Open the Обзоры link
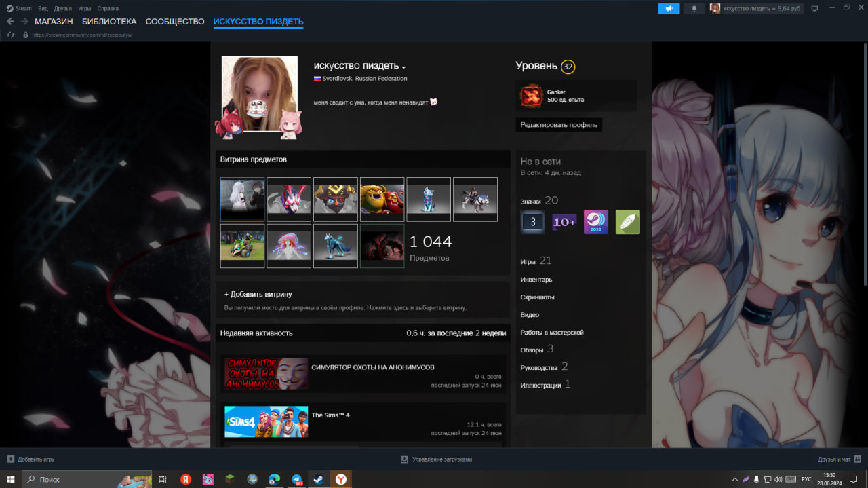Image resolution: width=868 pixels, height=488 pixels. point(532,350)
